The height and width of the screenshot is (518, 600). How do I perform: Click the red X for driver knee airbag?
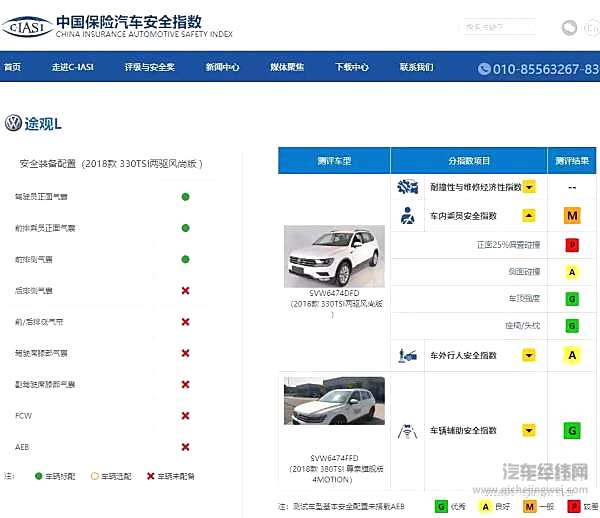(x=186, y=353)
